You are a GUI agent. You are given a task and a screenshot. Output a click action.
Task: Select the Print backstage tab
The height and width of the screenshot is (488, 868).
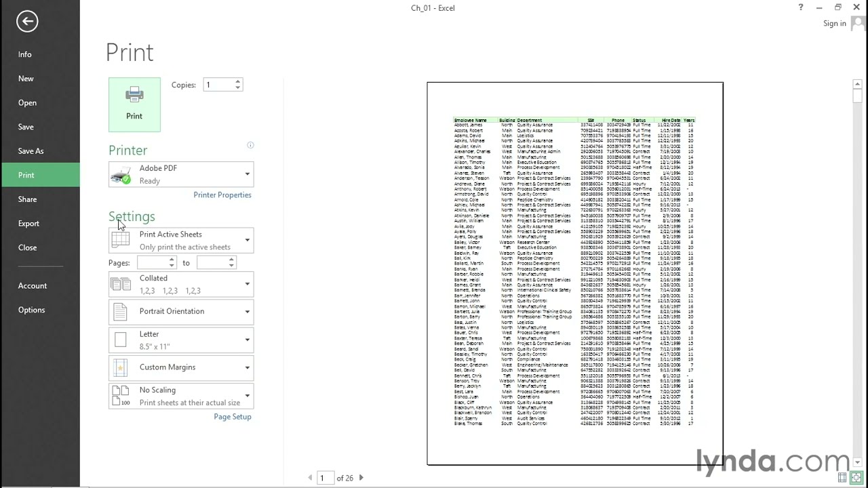point(40,175)
